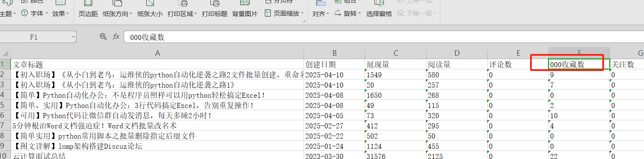
Task: Click title cell 【简单】Python自动化办公：不是程序员
Action: pos(157,95)
